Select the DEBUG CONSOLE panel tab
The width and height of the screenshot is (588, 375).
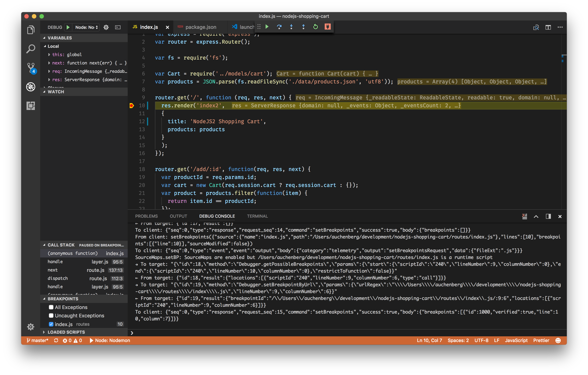click(x=217, y=216)
